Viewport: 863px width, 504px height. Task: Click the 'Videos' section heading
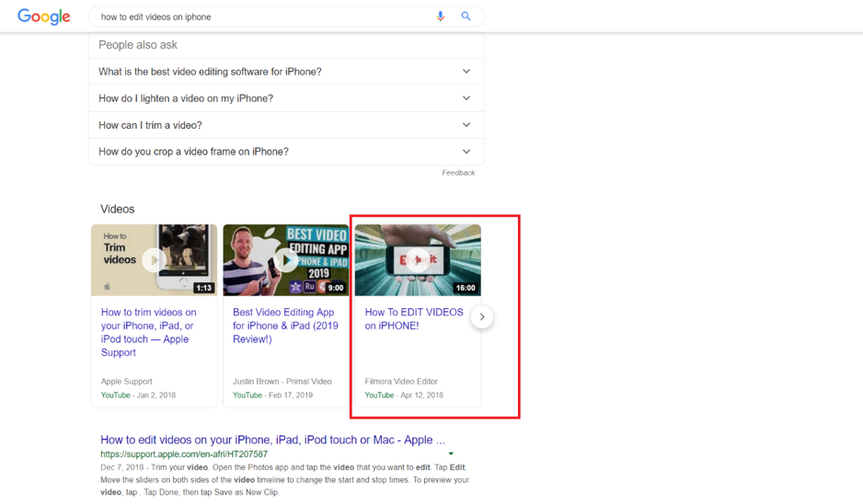(117, 209)
